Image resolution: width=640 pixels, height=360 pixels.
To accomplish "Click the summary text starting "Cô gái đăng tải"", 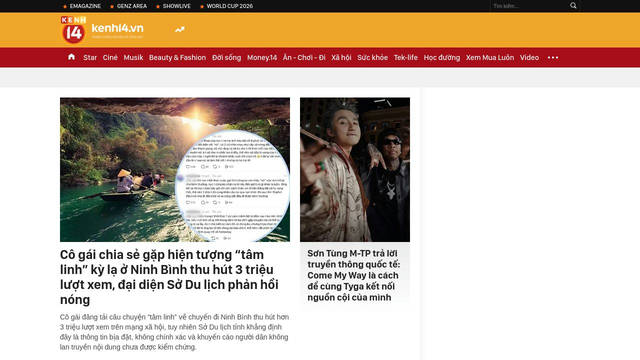I will (174, 332).
